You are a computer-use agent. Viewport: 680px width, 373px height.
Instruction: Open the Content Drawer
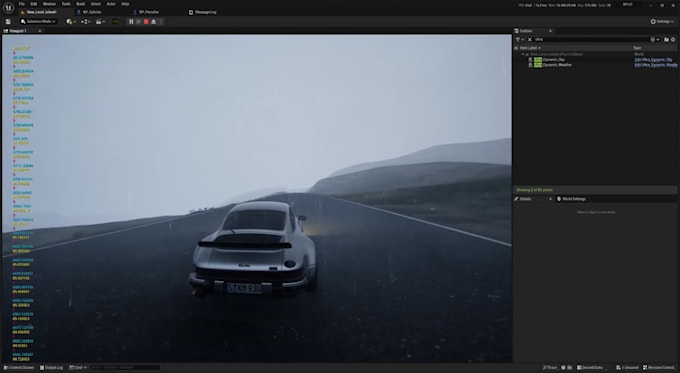[x=19, y=367]
